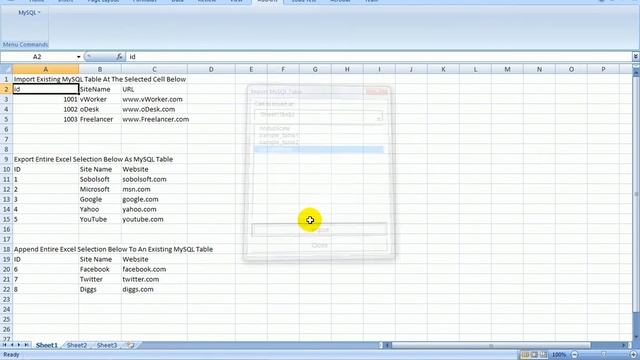Select row 1 header
The width and height of the screenshot is (640, 360).
tap(6, 79)
